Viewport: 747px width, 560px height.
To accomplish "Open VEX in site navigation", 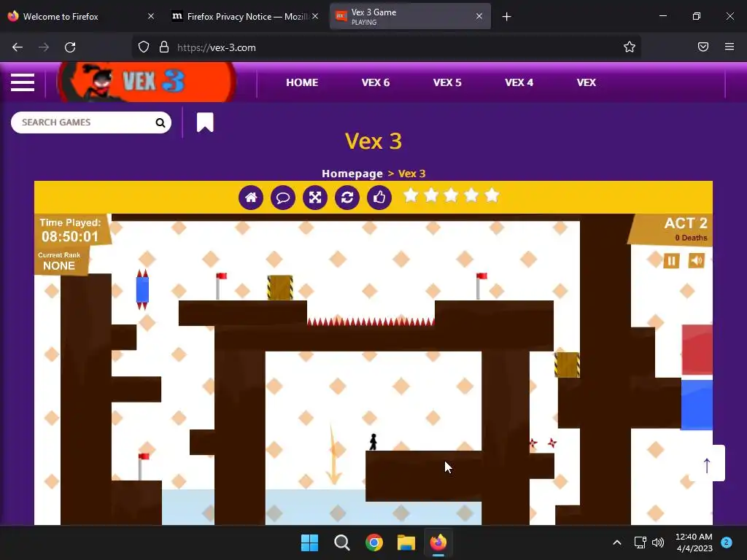I will (586, 82).
